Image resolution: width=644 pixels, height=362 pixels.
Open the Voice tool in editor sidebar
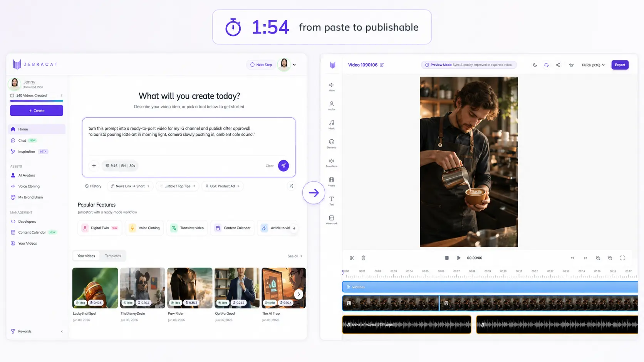(331, 87)
